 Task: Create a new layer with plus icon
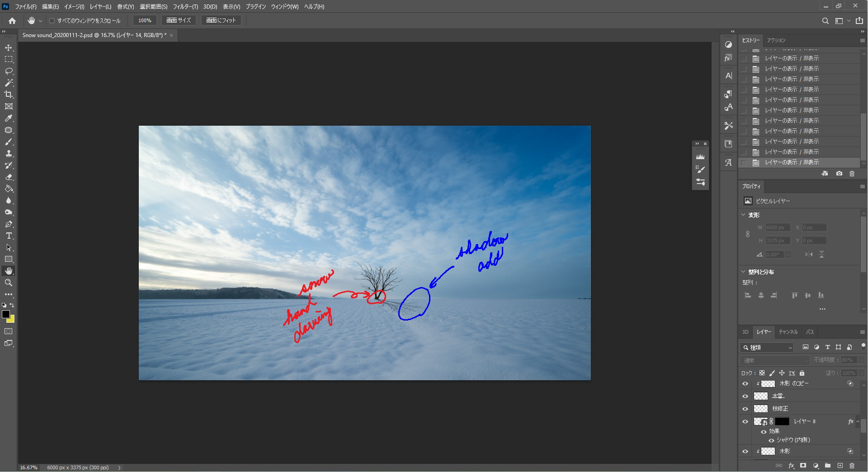pyautogui.click(x=840, y=465)
